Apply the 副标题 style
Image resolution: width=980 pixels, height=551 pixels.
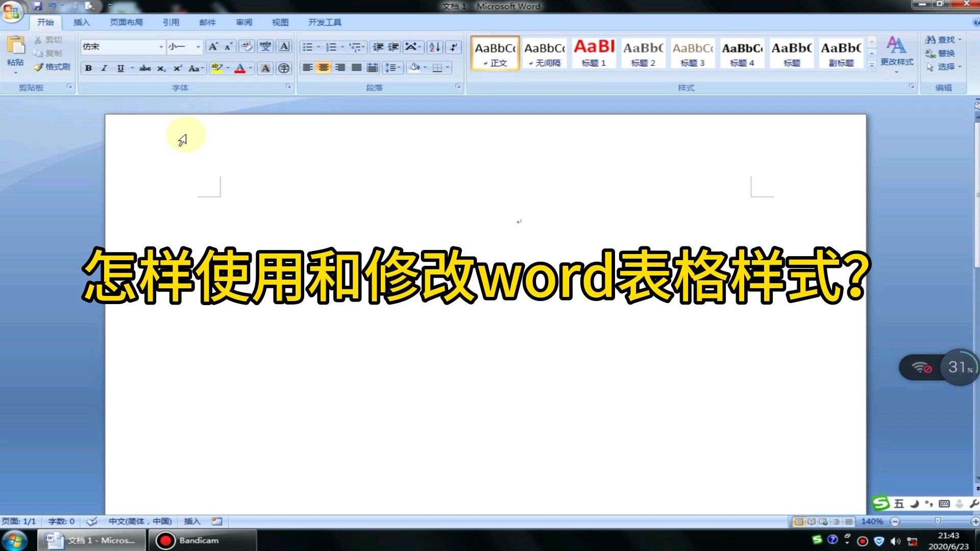tap(841, 53)
